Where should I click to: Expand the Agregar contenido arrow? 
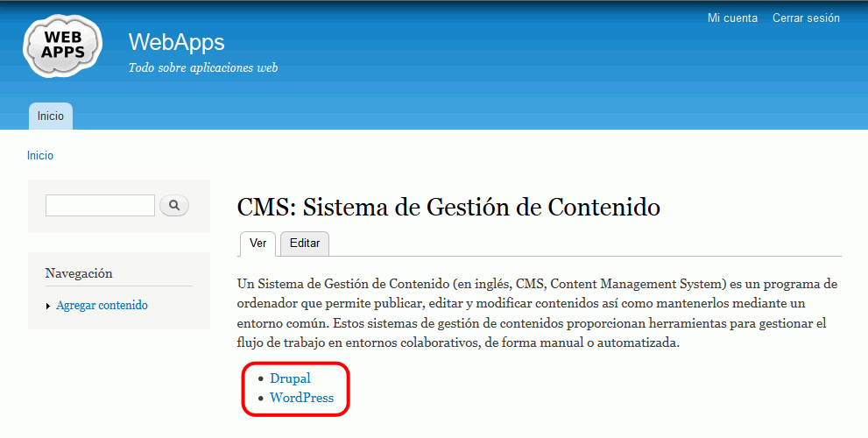tap(48, 307)
